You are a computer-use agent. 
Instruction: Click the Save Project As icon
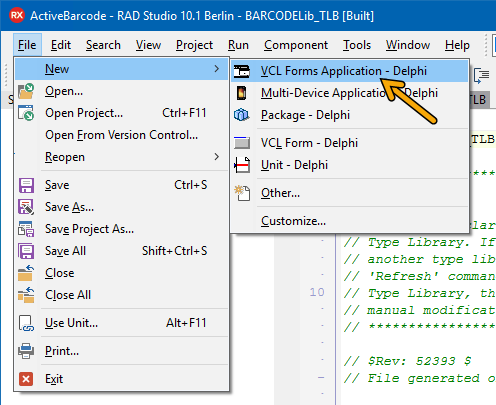(x=26, y=229)
